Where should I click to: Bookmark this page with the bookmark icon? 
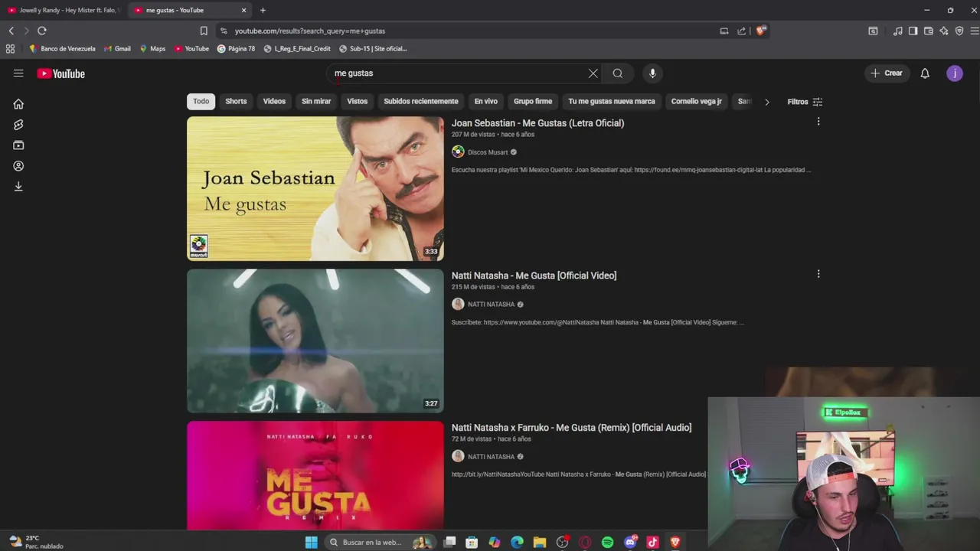[204, 31]
